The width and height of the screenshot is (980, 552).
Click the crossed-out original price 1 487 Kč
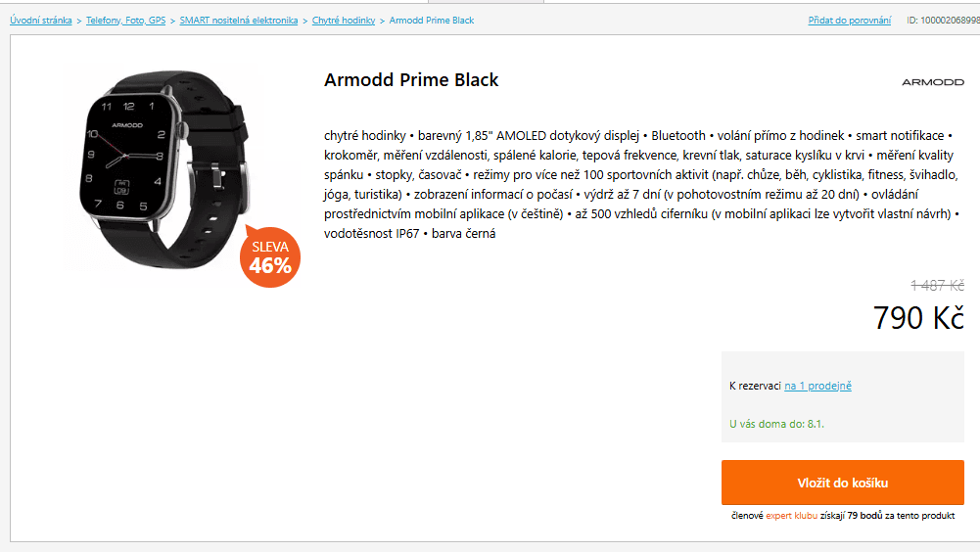click(x=937, y=285)
